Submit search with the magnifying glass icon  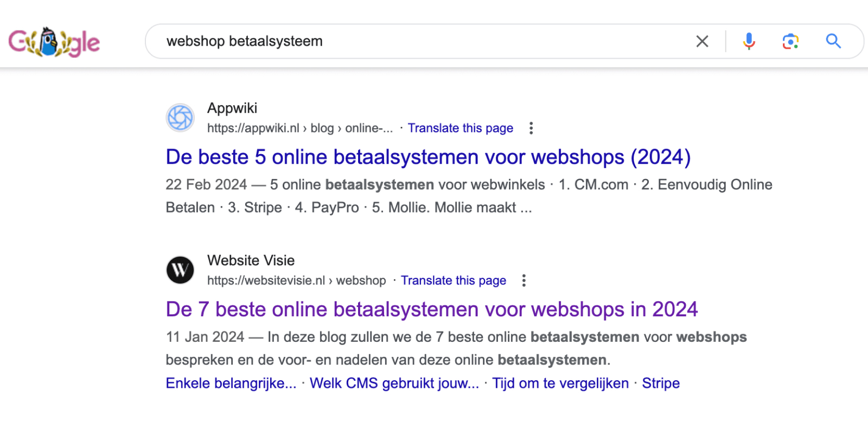[833, 41]
